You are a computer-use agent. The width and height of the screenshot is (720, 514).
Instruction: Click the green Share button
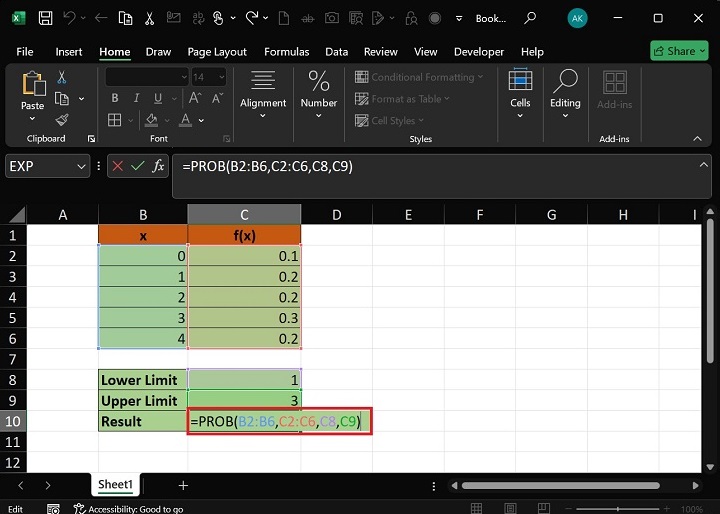coord(679,51)
